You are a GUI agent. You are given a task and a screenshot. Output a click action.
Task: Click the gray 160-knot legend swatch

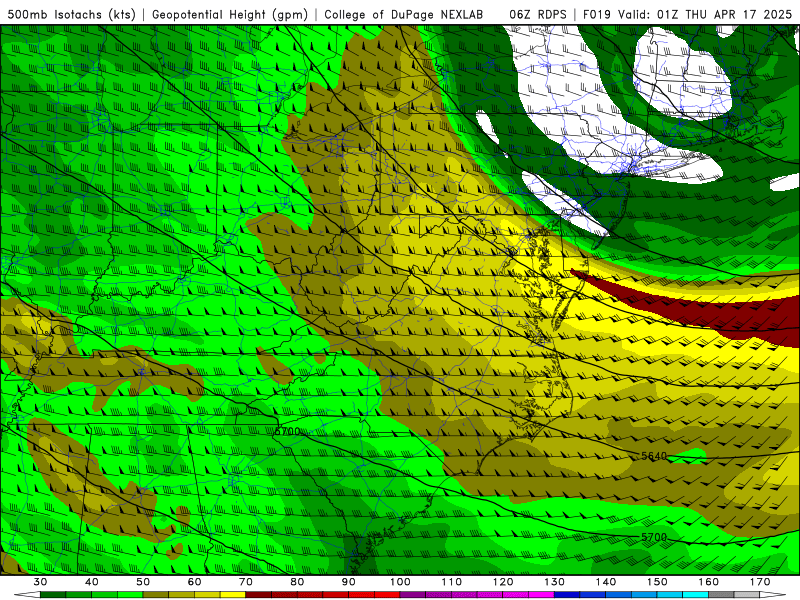coord(721,595)
